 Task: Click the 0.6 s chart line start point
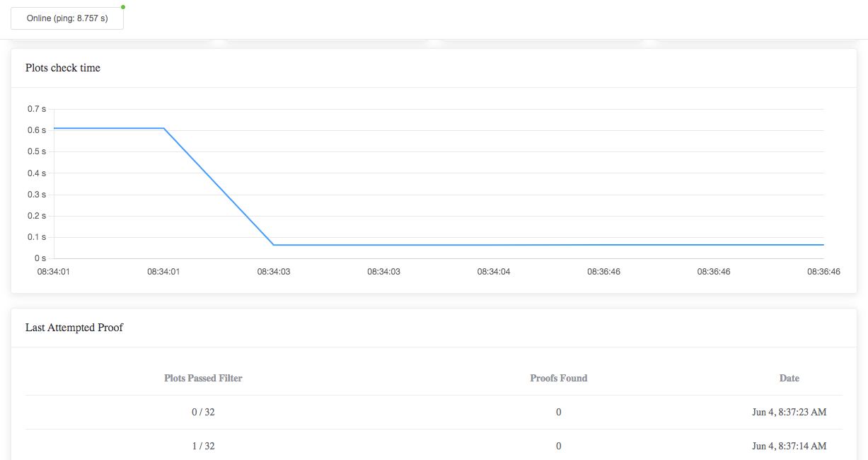54,128
